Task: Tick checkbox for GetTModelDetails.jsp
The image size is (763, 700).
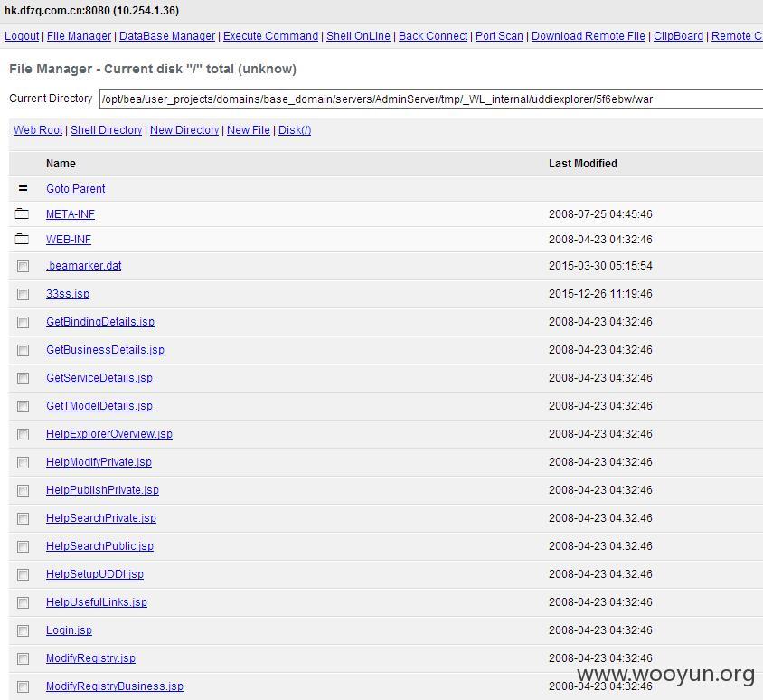Action: click(x=23, y=406)
